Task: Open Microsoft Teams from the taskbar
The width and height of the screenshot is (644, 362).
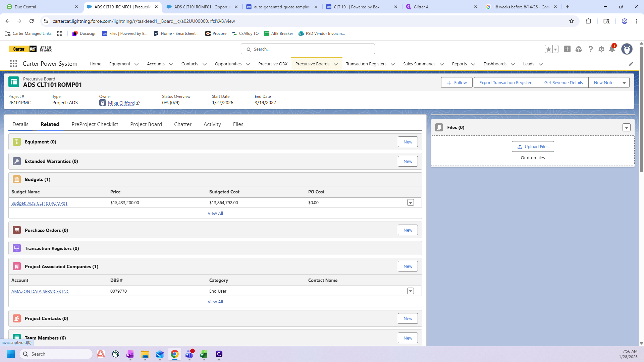Action: pyautogui.click(x=189, y=354)
